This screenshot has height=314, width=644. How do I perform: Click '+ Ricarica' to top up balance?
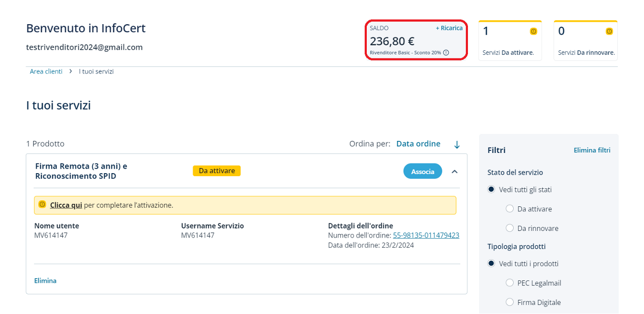point(449,28)
